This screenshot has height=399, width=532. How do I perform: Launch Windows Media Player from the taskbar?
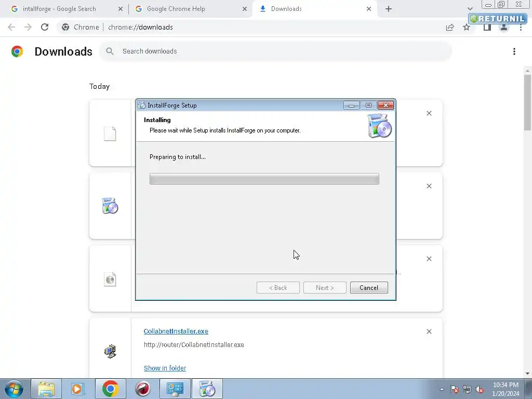[77, 389]
